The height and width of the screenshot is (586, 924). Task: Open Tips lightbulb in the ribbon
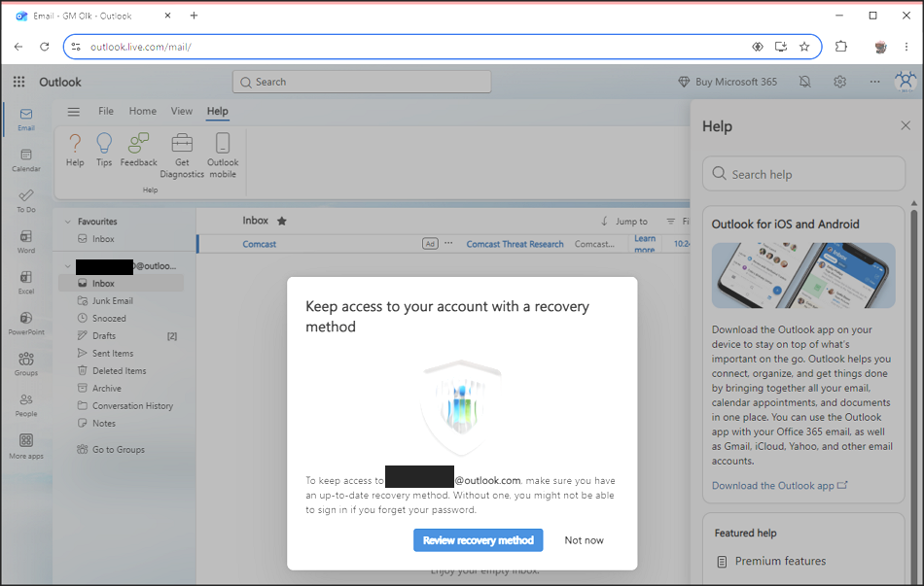coord(104,150)
